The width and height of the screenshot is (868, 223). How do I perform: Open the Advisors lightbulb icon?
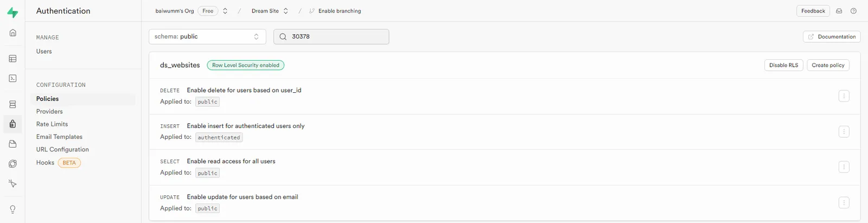tap(12, 209)
